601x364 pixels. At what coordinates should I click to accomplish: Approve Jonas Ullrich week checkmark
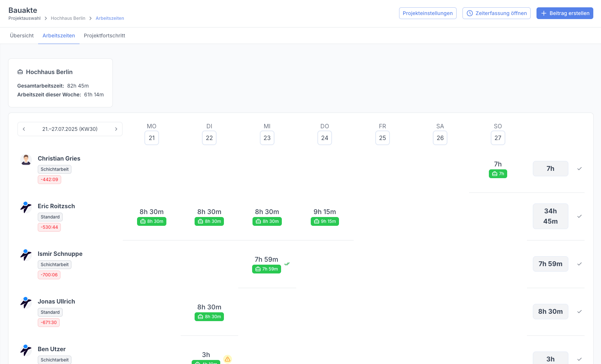coord(579,312)
